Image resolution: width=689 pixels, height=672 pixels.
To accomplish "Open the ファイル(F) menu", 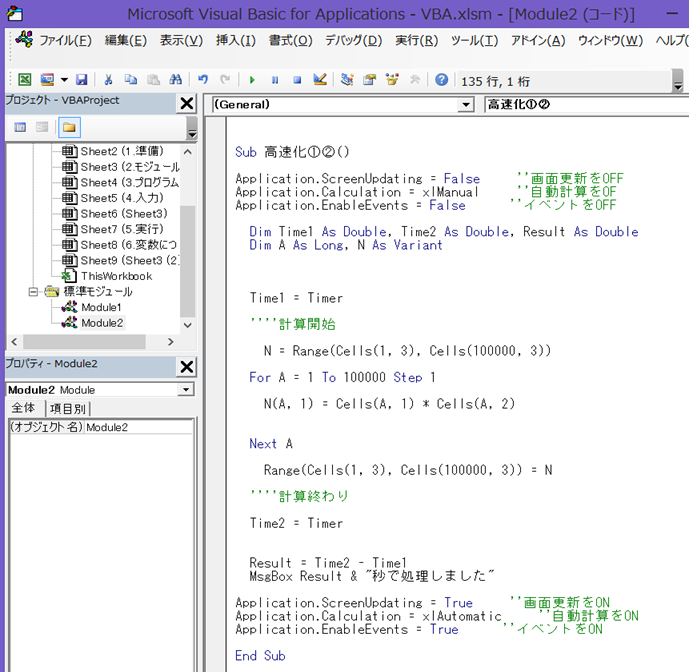I will pyautogui.click(x=65, y=40).
